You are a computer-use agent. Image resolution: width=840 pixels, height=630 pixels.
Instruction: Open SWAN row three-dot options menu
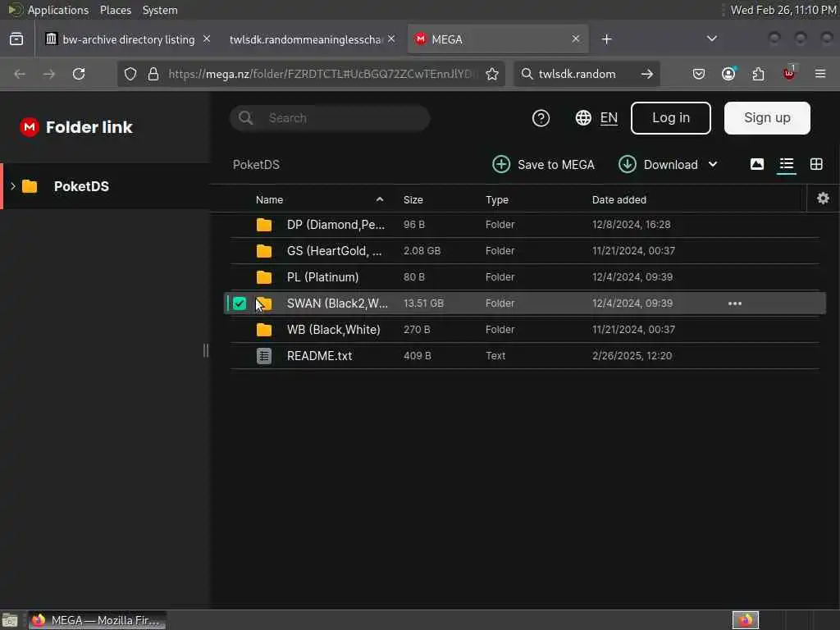click(x=734, y=304)
